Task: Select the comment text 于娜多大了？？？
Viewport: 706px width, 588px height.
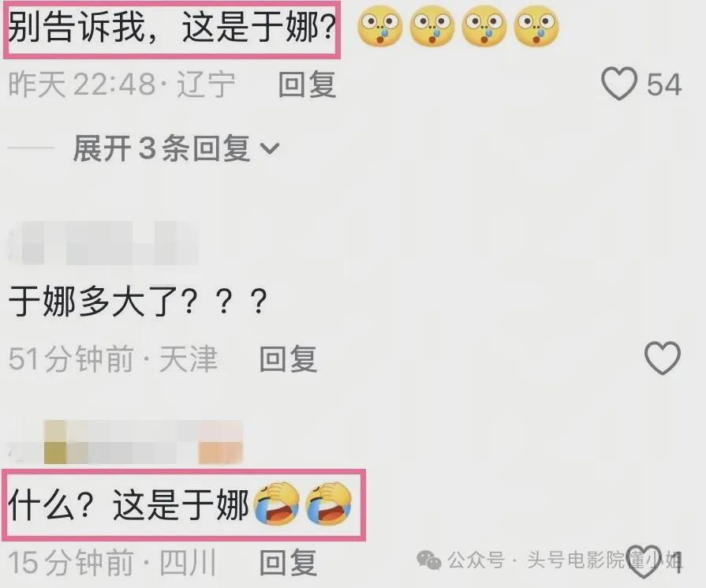Action: click(138, 301)
